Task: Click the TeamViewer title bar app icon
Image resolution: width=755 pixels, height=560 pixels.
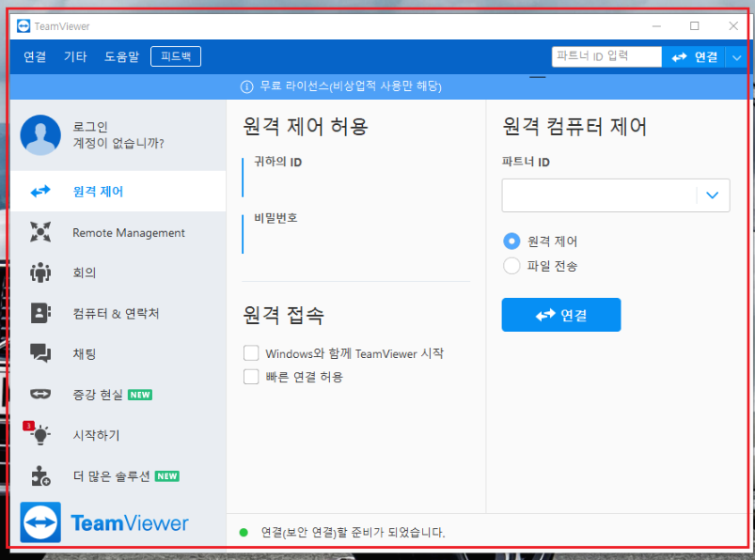Action: [24, 26]
